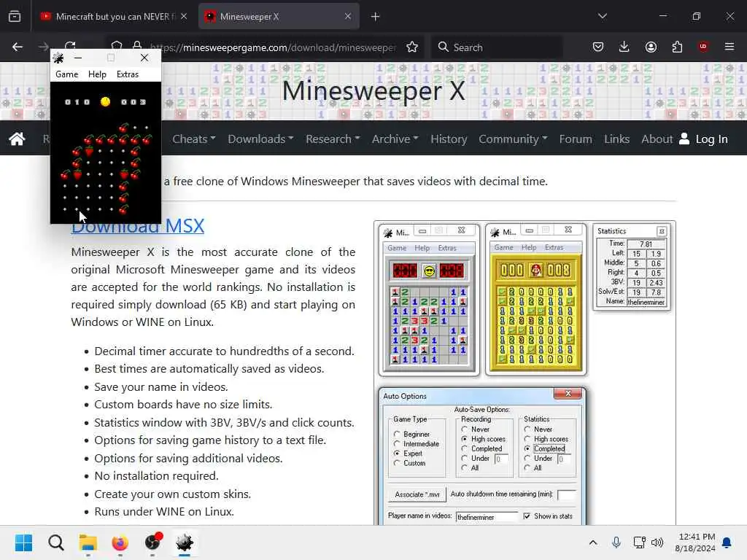747x560 pixels.
Task: Open the Firefox hamburger application menu
Action: [x=729, y=47]
